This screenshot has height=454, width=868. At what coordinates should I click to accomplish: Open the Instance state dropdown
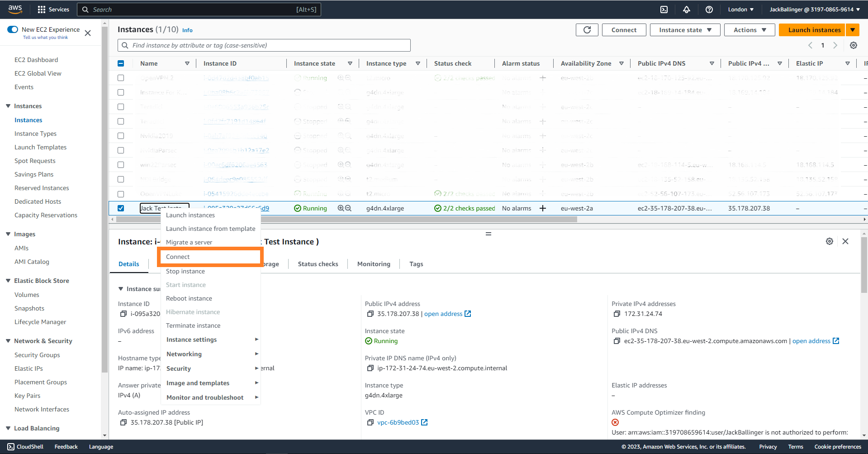(x=684, y=30)
